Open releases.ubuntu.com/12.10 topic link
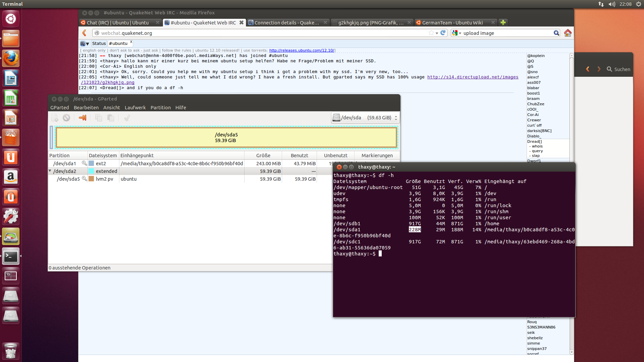 tap(301, 50)
